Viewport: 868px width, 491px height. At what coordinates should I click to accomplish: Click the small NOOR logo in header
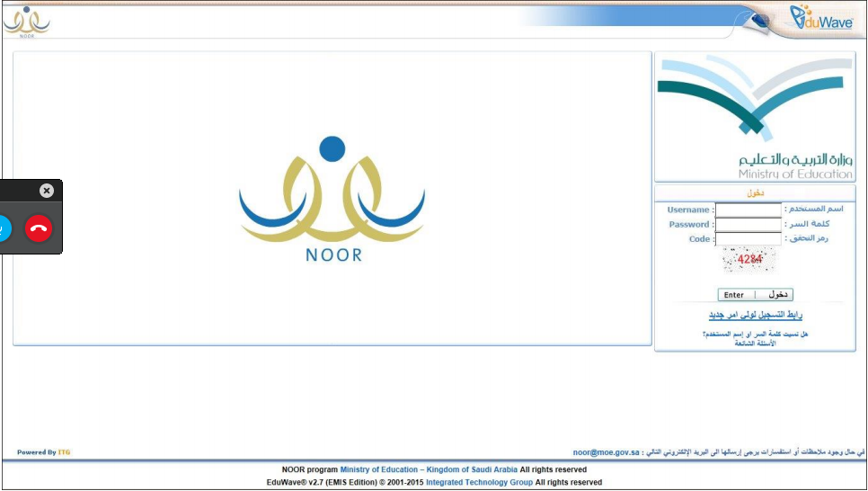click(x=26, y=20)
